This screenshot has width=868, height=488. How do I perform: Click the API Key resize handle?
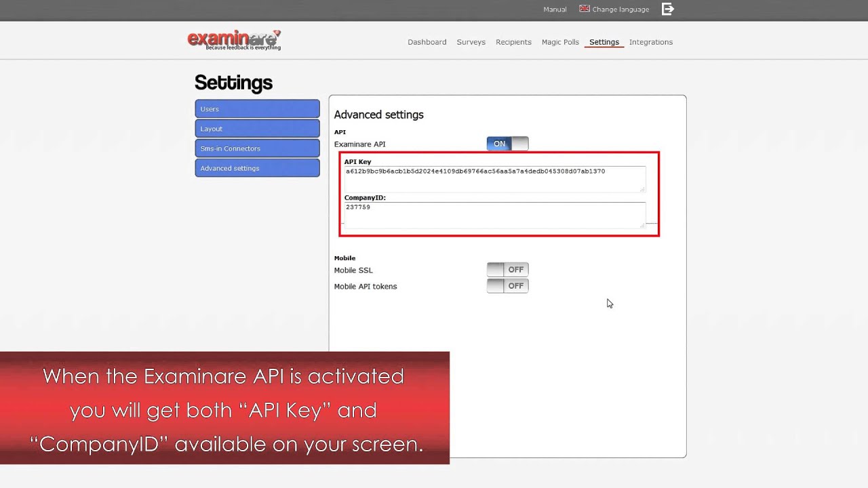click(642, 189)
